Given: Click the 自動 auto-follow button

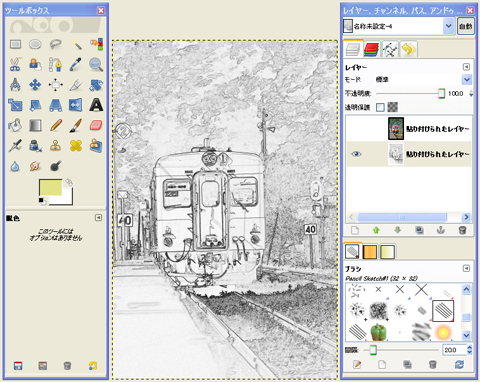Looking at the screenshot, I should [x=465, y=26].
